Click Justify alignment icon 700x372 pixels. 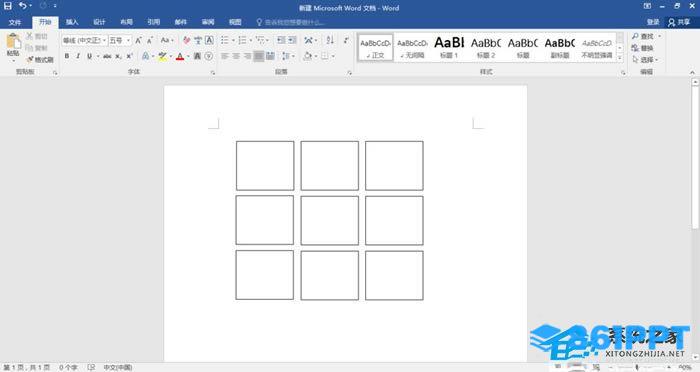259,56
